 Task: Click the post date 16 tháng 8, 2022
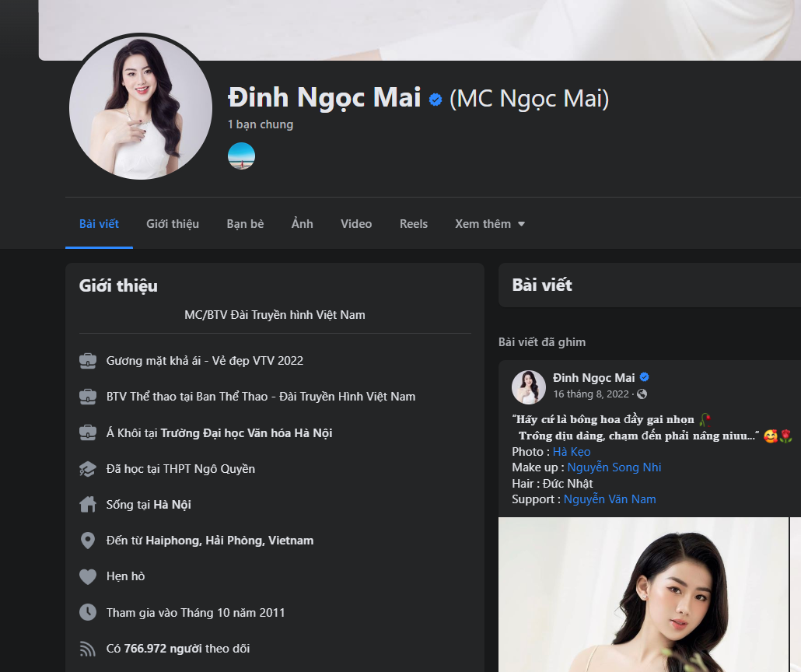(590, 394)
